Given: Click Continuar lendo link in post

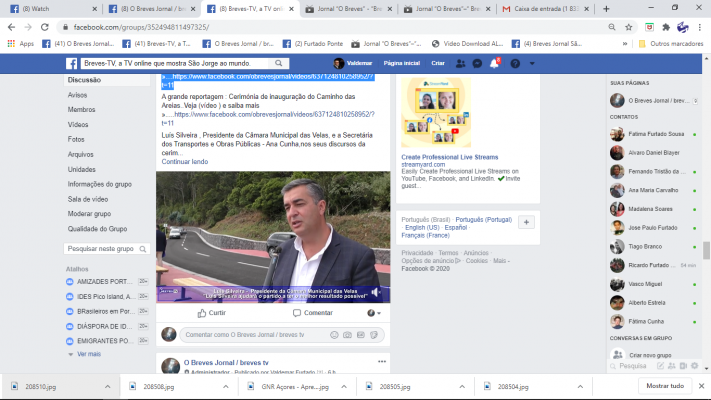Looking at the screenshot, I should point(184,161).
